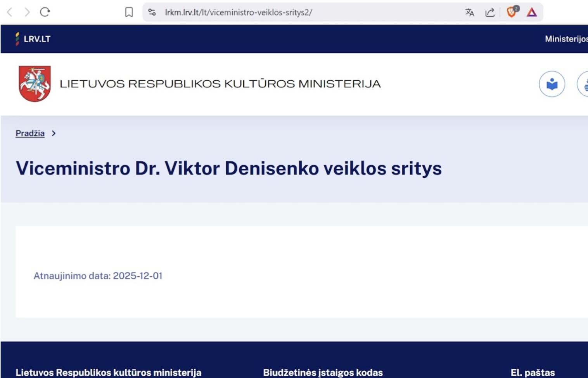Open the Brave Rewards triangle icon
Viewport: 588px width, 378px height.
[532, 12]
